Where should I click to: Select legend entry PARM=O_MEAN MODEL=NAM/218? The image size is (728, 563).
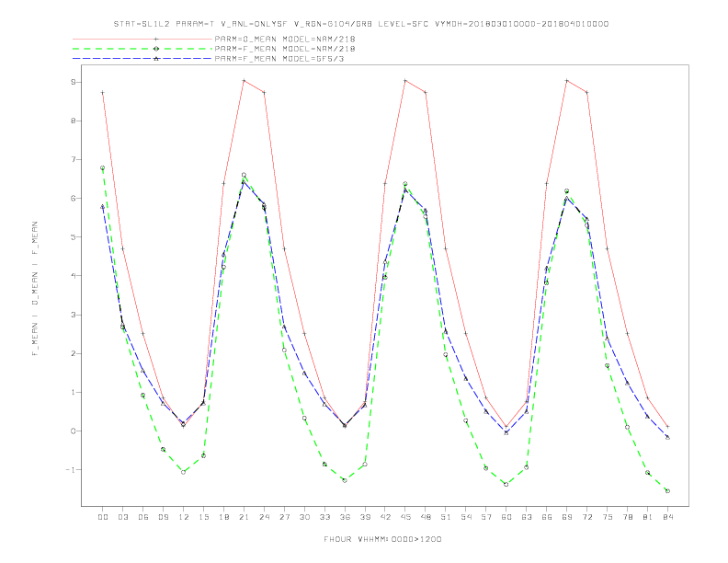pyautogui.click(x=285, y=39)
